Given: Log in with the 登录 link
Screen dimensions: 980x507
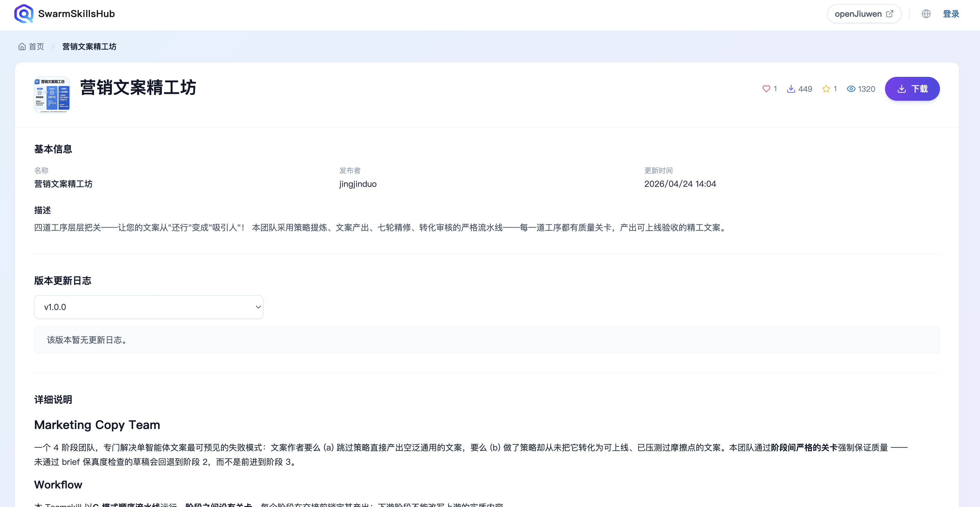Looking at the screenshot, I should click(x=951, y=14).
